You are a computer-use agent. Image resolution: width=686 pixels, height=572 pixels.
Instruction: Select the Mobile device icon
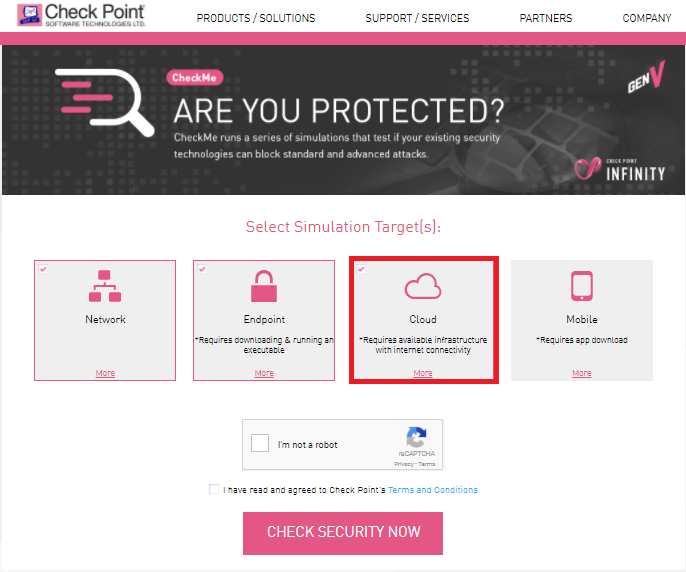click(582, 286)
